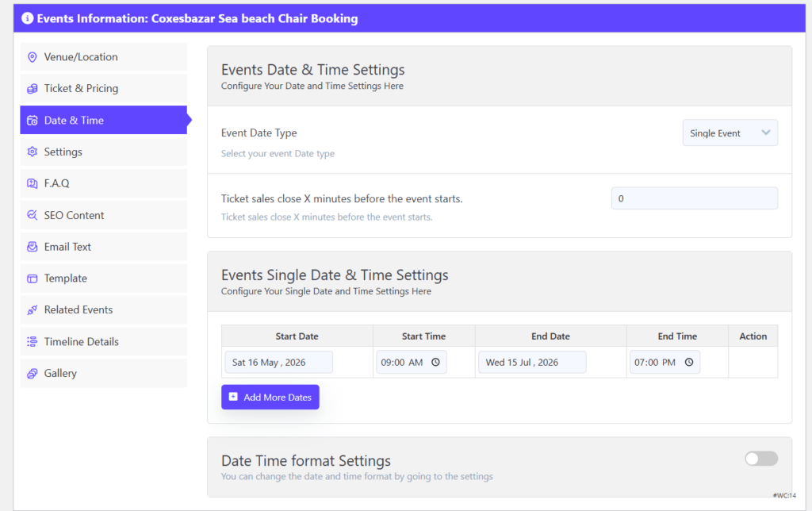Enable the Date Time format Settings toggle
This screenshot has height=511, width=812.
[760, 459]
